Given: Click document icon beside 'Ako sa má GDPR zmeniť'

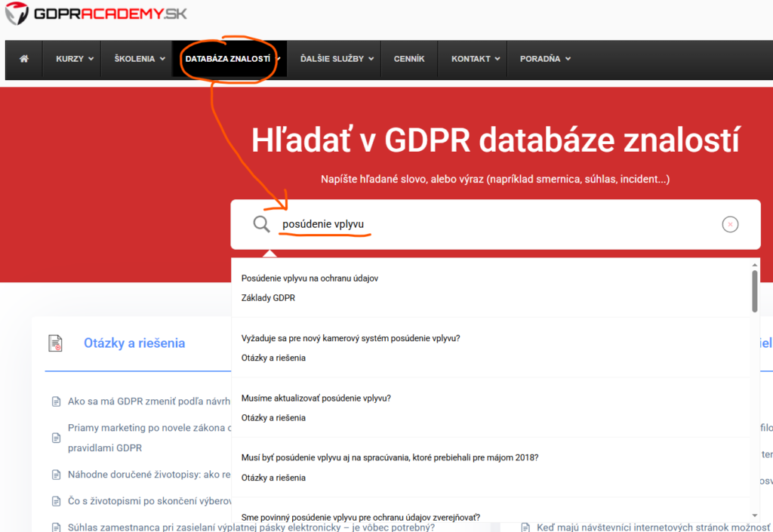Looking at the screenshot, I should click(56, 401).
